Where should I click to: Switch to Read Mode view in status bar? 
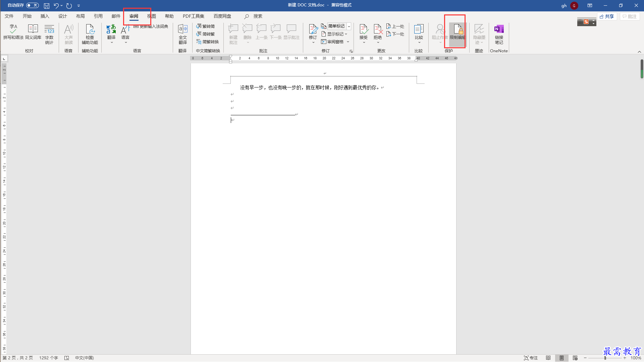coord(548,358)
